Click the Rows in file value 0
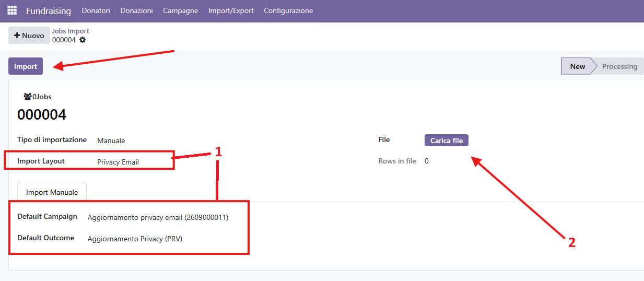The height and width of the screenshot is (281, 644). coord(427,161)
